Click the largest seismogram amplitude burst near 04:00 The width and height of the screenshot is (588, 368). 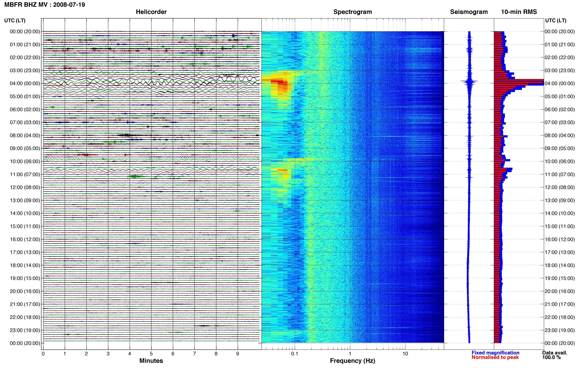tap(469, 81)
